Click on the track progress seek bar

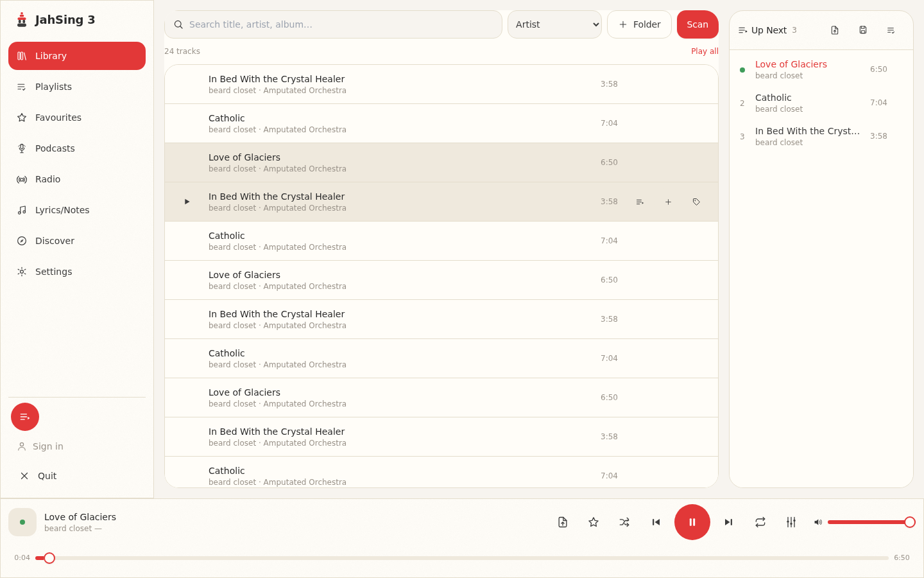coord(462,558)
